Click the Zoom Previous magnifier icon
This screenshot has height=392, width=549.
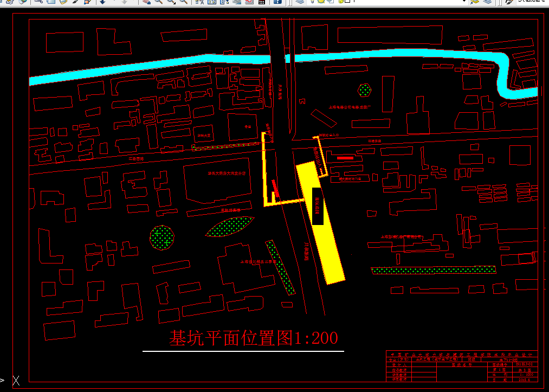184,2
